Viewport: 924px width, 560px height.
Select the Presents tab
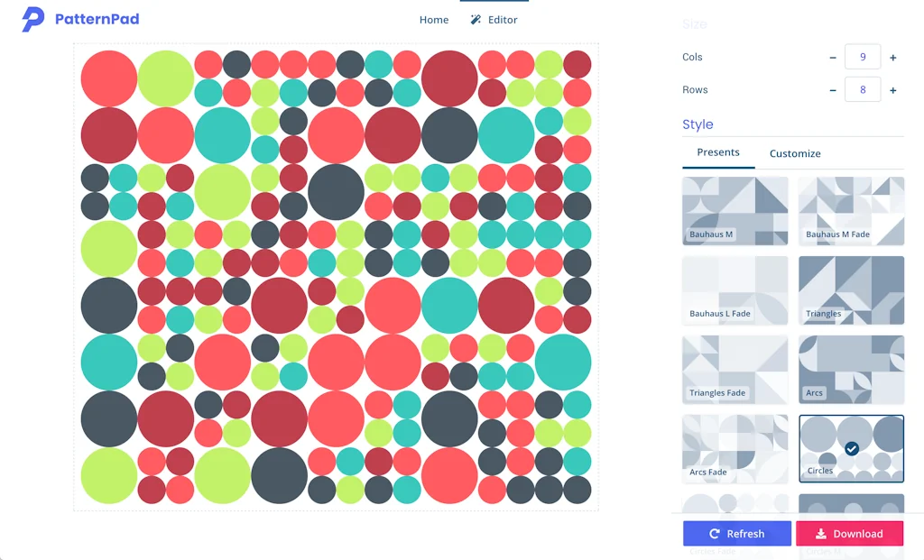click(x=717, y=153)
